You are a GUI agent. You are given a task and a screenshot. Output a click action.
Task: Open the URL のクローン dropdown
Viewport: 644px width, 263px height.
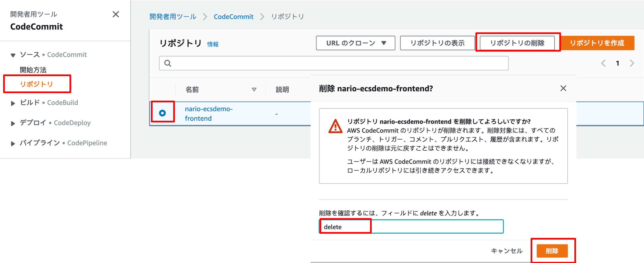click(355, 43)
